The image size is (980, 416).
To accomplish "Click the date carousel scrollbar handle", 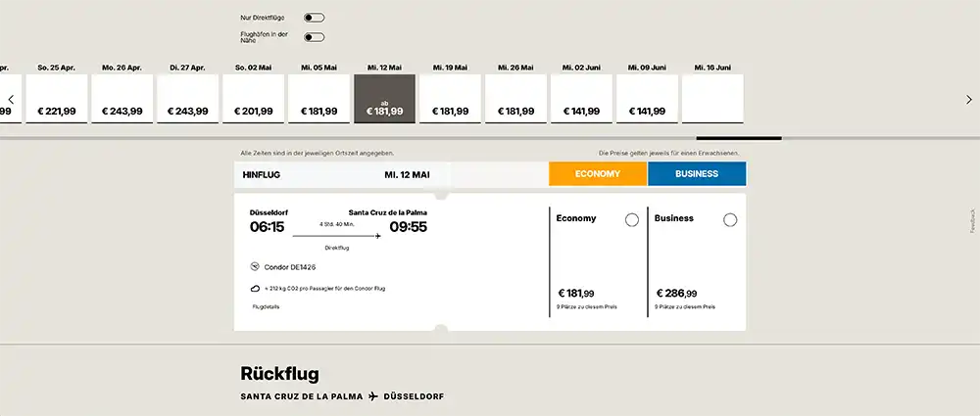I will click(739, 138).
